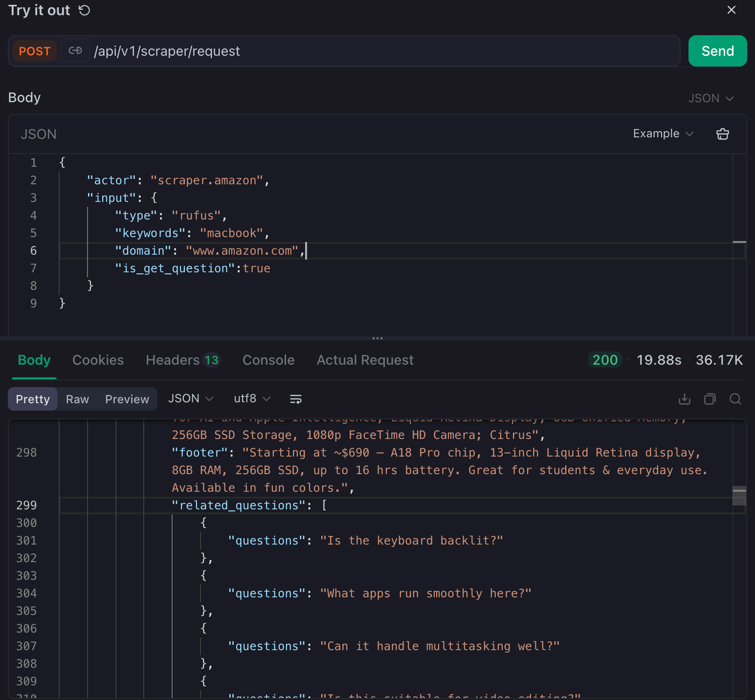The image size is (755, 700).
Task: Click the "rufus" type value
Action: (x=197, y=216)
